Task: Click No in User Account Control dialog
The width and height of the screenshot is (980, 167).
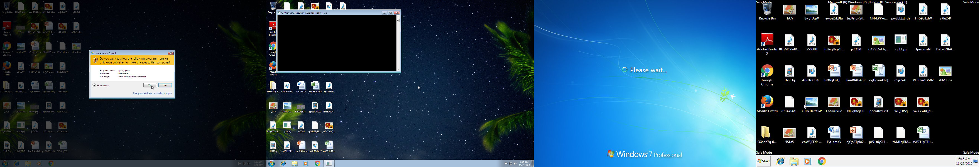Action: pos(165,85)
